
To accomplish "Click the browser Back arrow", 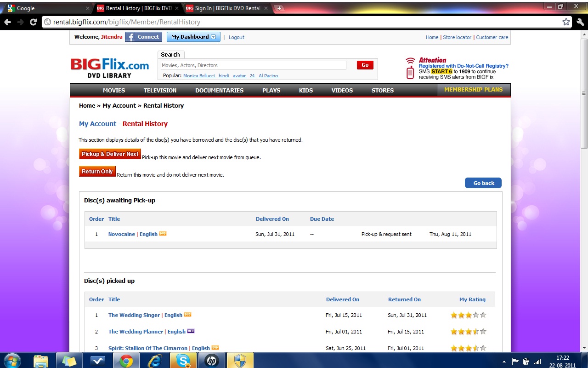I will (x=7, y=22).
